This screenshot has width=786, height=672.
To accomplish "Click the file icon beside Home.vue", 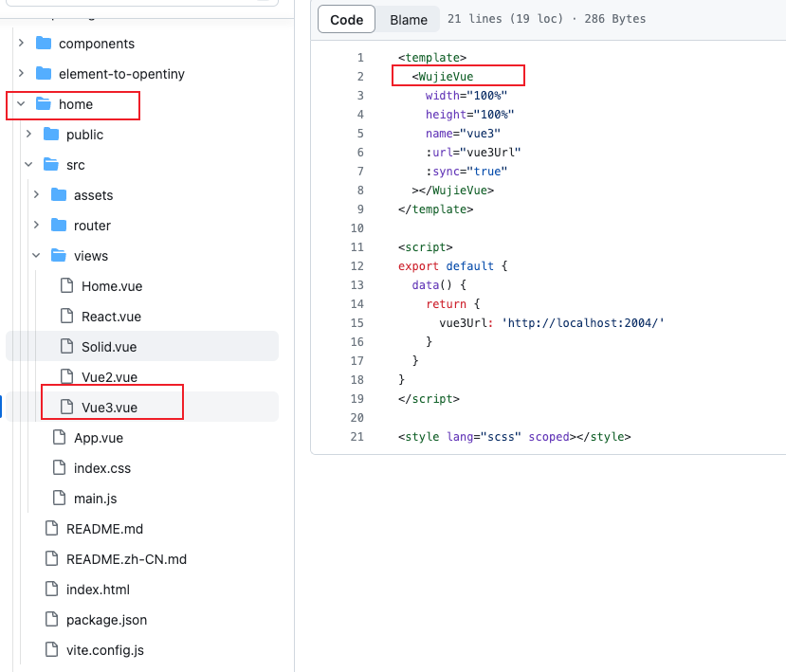I will pyautogui.click(x=65, y=286).
